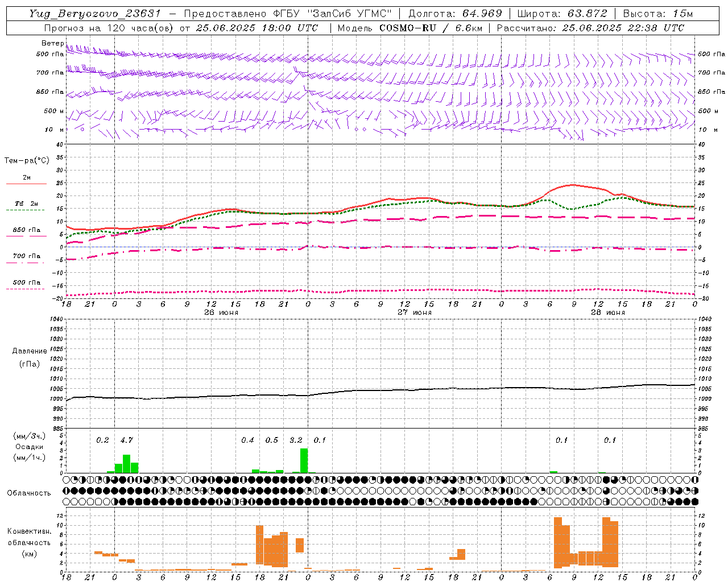The image size is (728, 582).
Task: Click the (мм/3ч.) precipitation unit label
Action: (30, 436)
